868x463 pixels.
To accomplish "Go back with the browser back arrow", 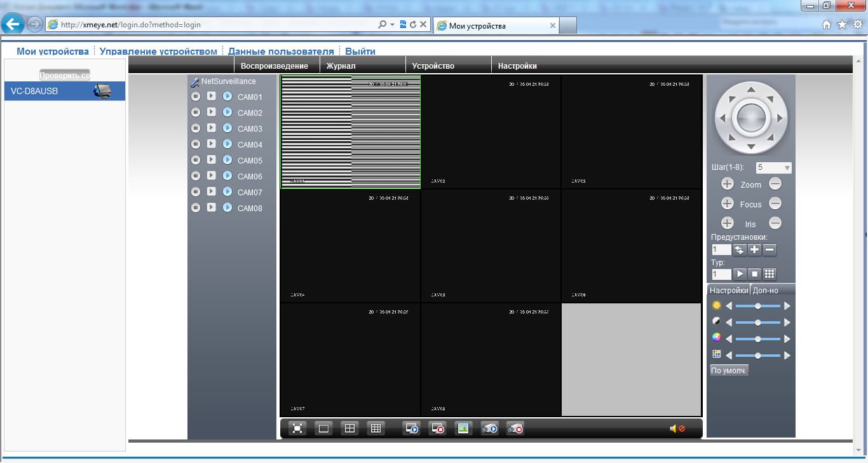I will click(13, 24).
